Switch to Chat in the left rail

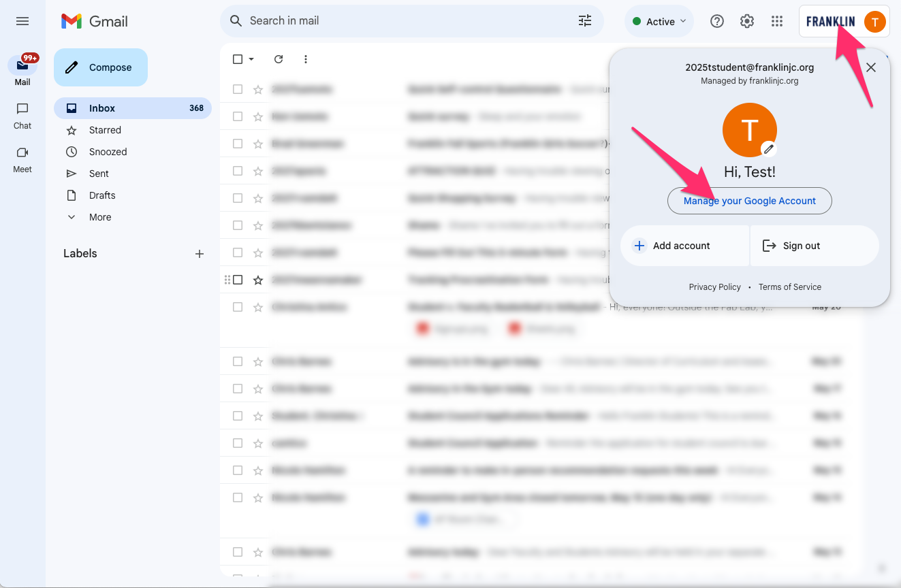tap(22, 116)
